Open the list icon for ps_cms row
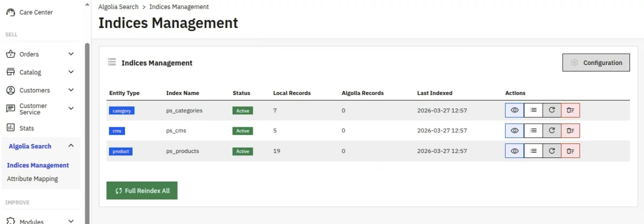Image resolution: width=644 pixels, height=224 pixels. pyautogui.click(x=533, y=131)
